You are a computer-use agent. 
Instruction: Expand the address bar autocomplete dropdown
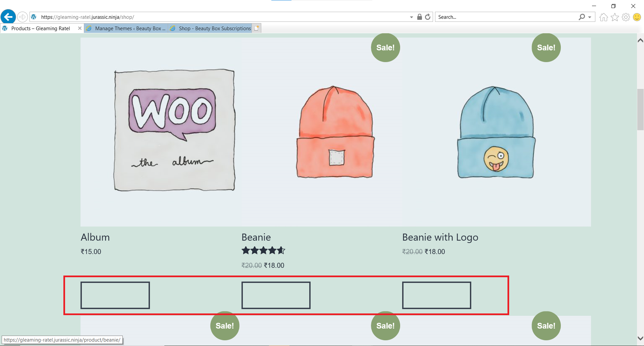click(x=412, y=17)
